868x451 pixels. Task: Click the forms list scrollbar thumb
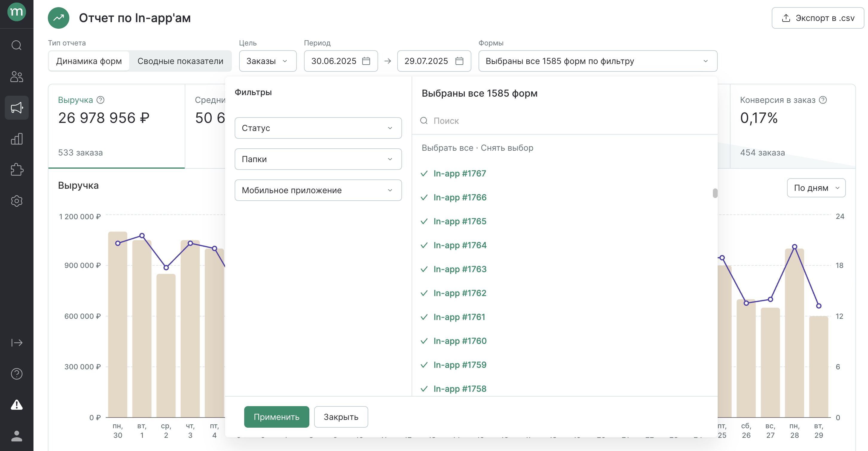pyautogui.click(x=715, y=193)
